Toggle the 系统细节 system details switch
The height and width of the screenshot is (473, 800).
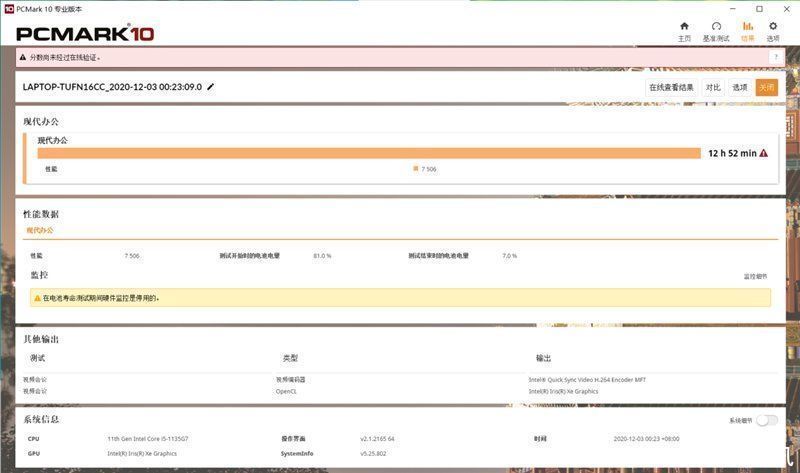[767, 420]
